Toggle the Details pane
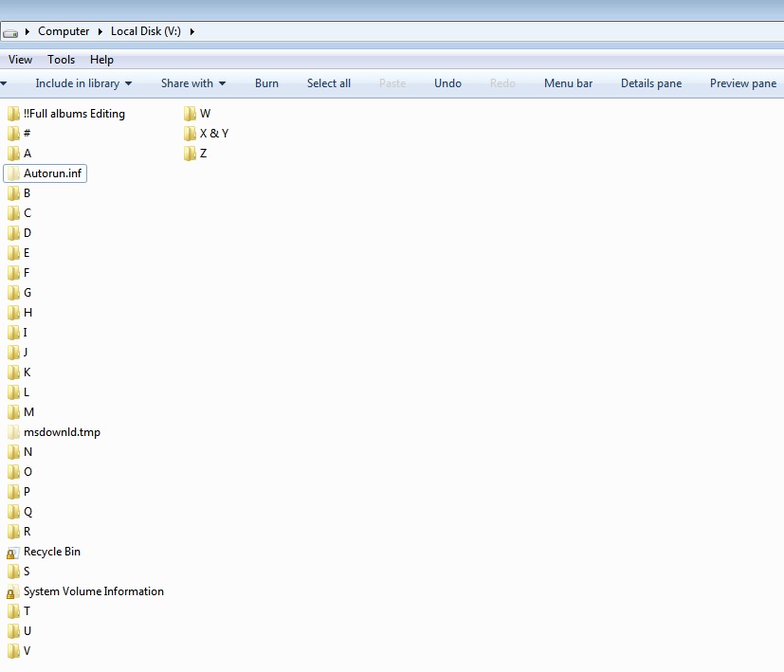 (x=651, y=83)
